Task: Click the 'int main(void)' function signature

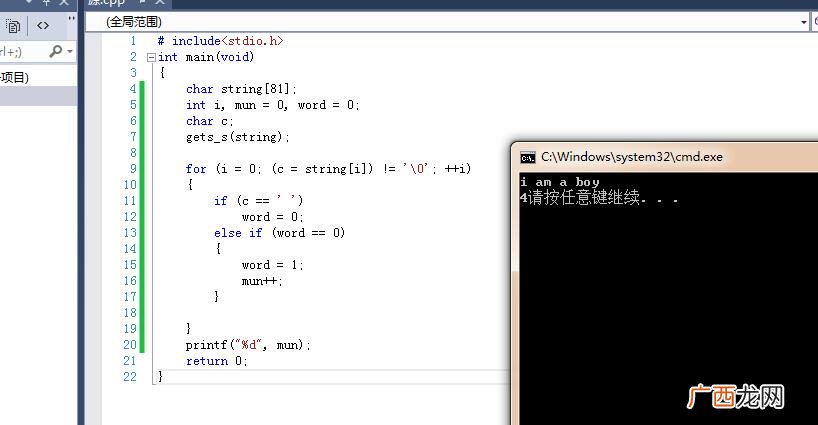Action: (x=206, y=57)
